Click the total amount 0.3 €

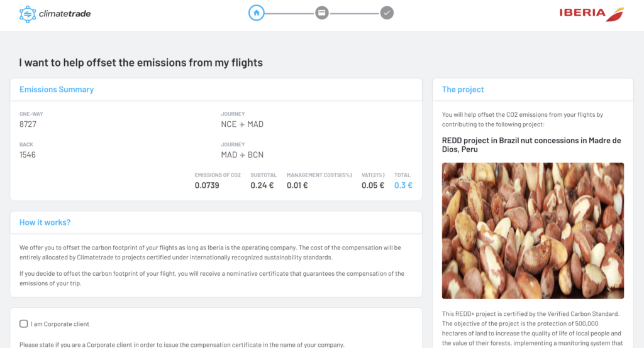tap(403, 185)
